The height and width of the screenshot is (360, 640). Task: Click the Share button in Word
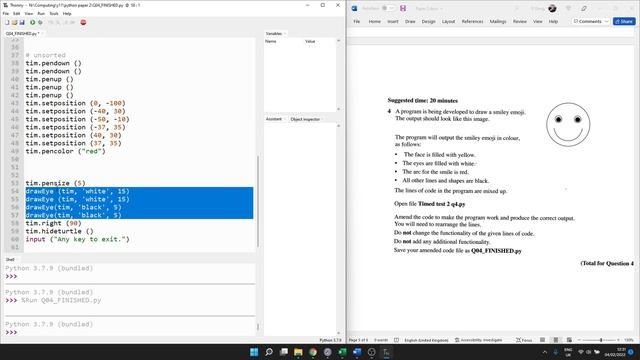tap(624, 21)
